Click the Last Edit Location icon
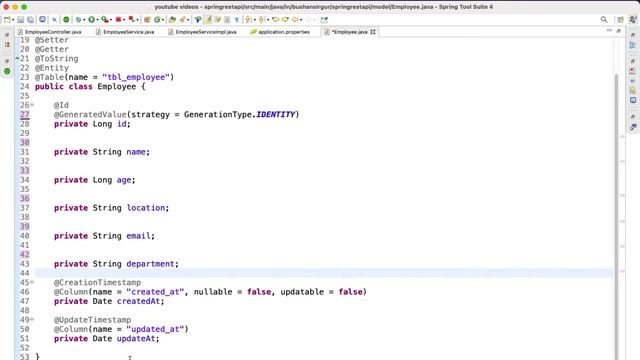The height and width of the screenshot is (360, 640). 276,20
